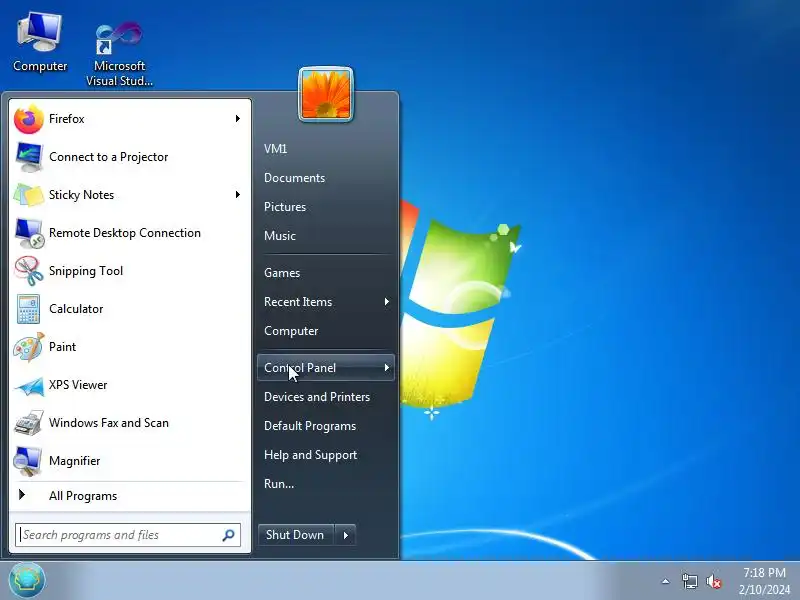
Task: Open Windows Fax and Scan icon
Action: coord(29,423)
